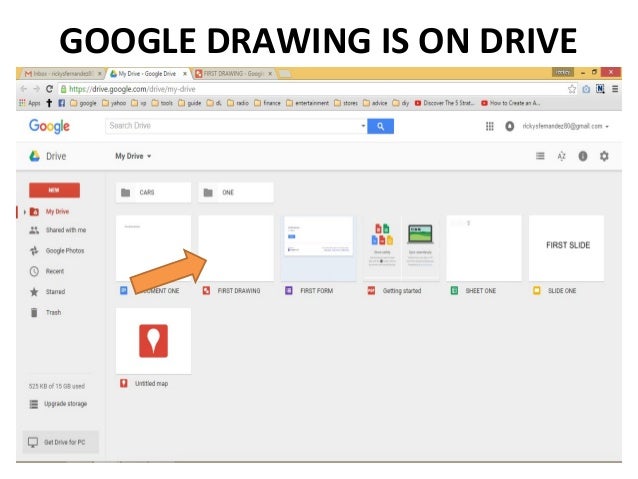Open the Getting started PDF thumbnail
The width and height of the screenshot is (638, 479).
point(401,248)
